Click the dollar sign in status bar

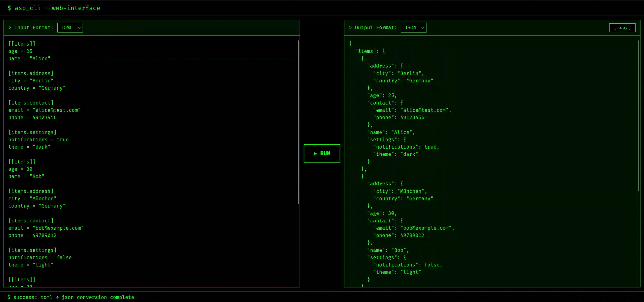[9, 297]
